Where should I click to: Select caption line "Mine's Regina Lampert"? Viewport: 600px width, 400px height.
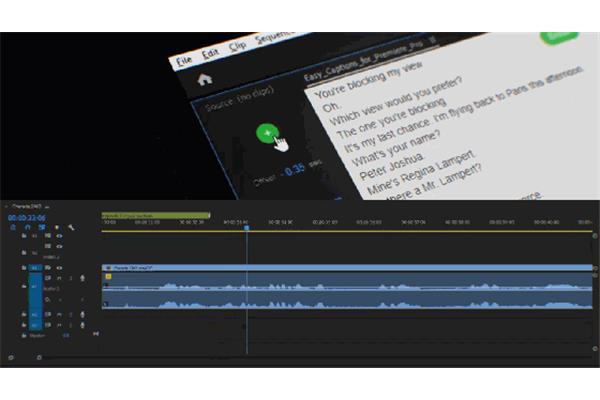[x=421, y=171]
